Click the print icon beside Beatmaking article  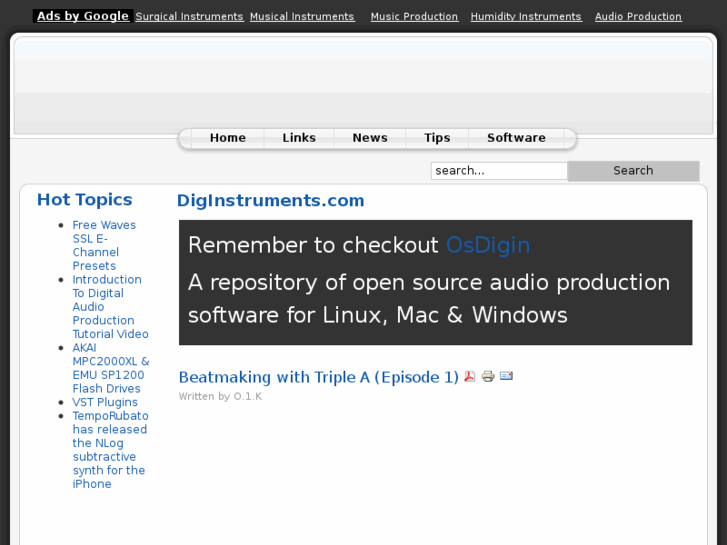488,376
